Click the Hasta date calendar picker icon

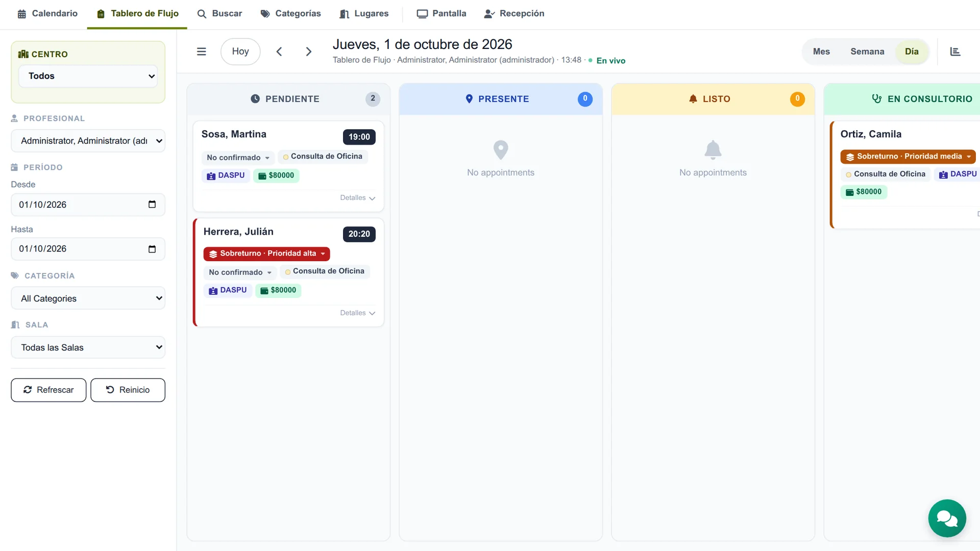coord(152,249)
